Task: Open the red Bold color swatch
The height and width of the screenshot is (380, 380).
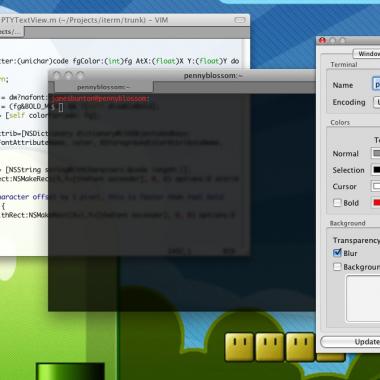Action: pos(376,202)
